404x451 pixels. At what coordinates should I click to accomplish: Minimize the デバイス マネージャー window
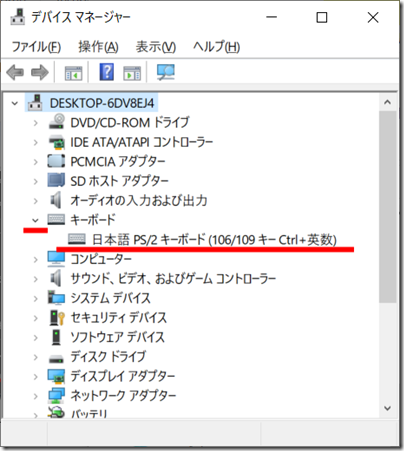click(x=271, y=17)
